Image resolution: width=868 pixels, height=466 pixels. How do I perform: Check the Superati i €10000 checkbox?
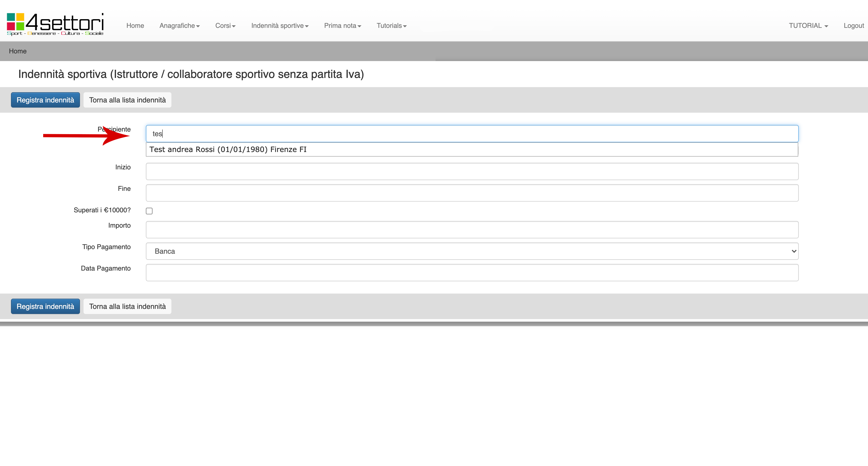[x=149, y=211]
